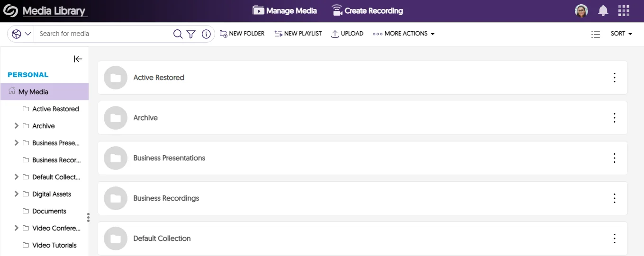The width and height of the screenshot is (644, 256).
Task: Click the Business Presentations folder icon in list
Action: point(116,158)
